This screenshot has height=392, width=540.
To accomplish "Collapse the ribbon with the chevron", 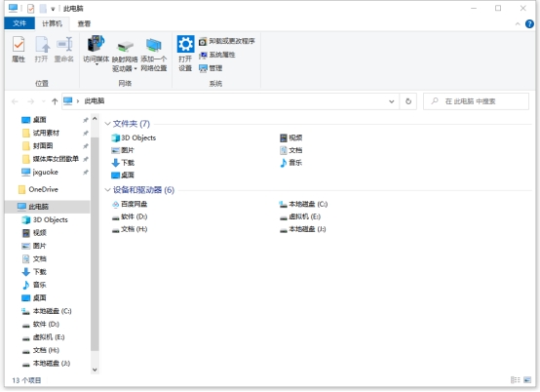I will 518,23.
